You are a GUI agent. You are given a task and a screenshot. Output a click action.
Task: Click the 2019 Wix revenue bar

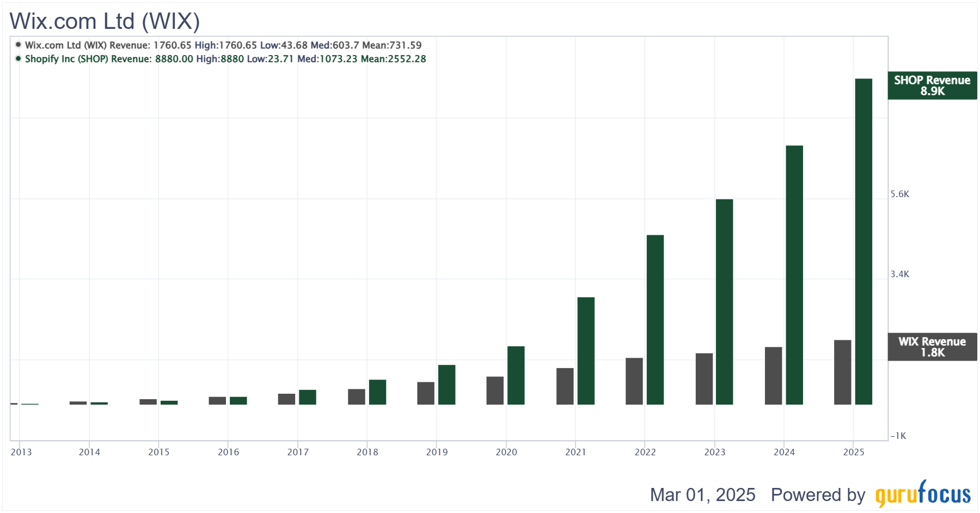pyautogui.click(x=426, y=393)
